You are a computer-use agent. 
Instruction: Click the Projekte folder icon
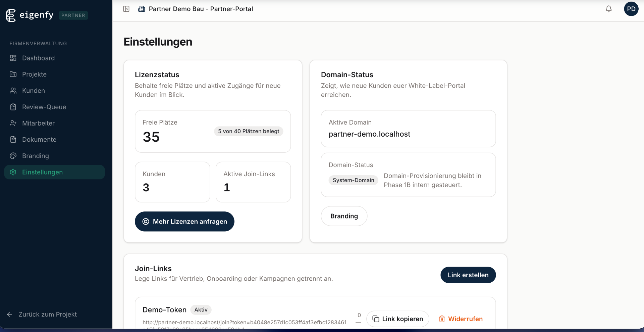13,74
